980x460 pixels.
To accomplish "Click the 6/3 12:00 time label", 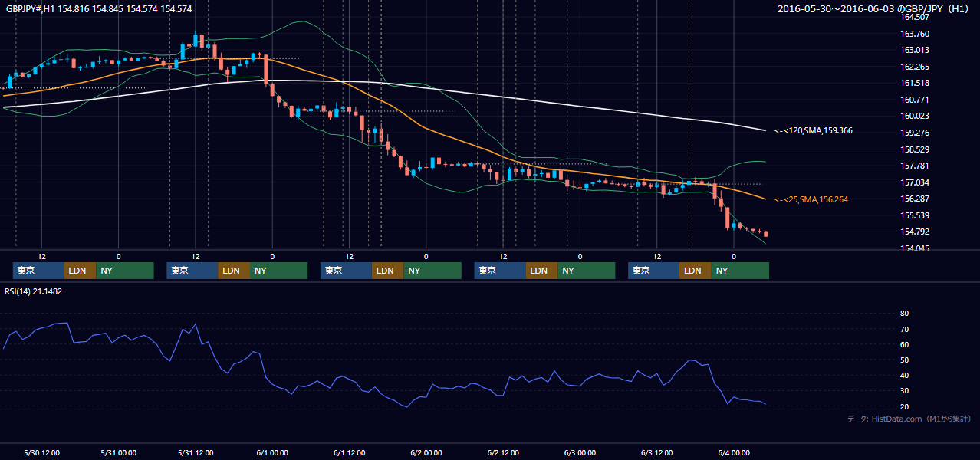I will coord(657,453).
